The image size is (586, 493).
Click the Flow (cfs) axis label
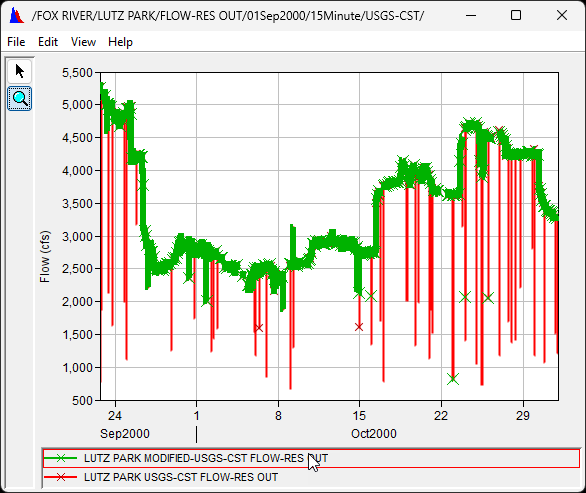click(44, 256)
